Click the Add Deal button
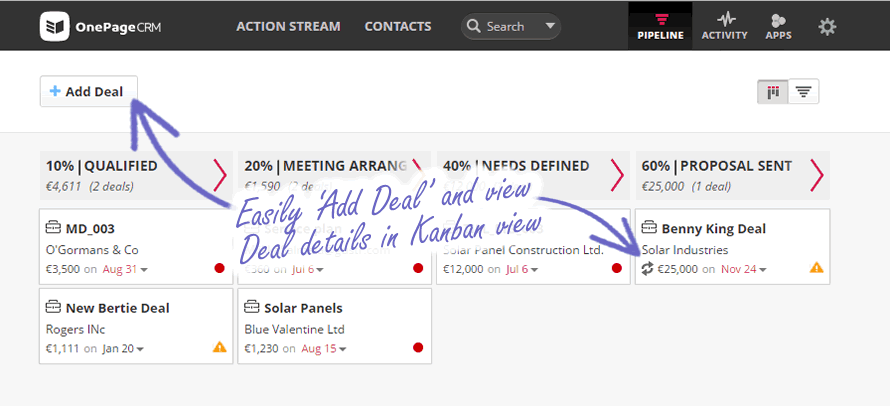This screenshot has height=406, width=890. [x=89, y=91]
